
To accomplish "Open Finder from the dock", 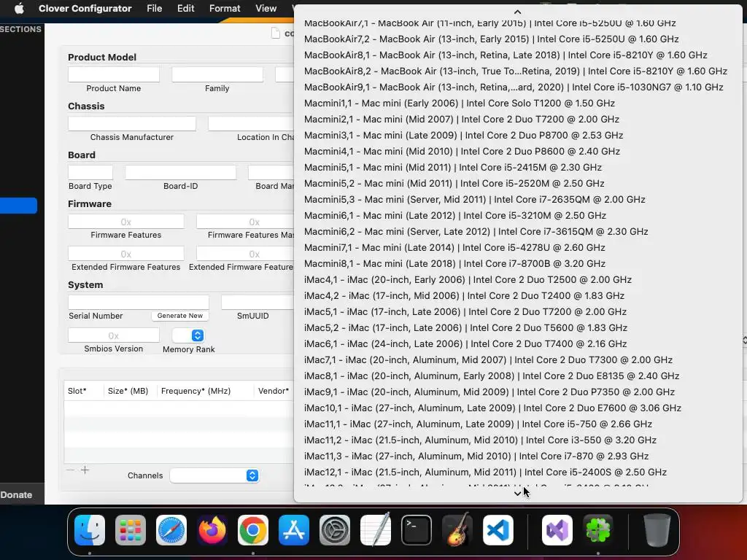I will (x=90, y=530).
